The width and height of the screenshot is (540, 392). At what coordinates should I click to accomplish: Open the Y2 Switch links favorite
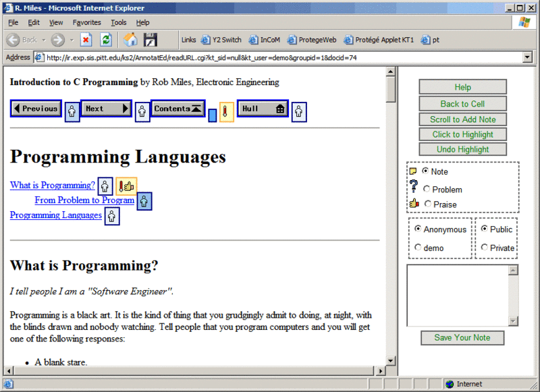click(221, 40)
